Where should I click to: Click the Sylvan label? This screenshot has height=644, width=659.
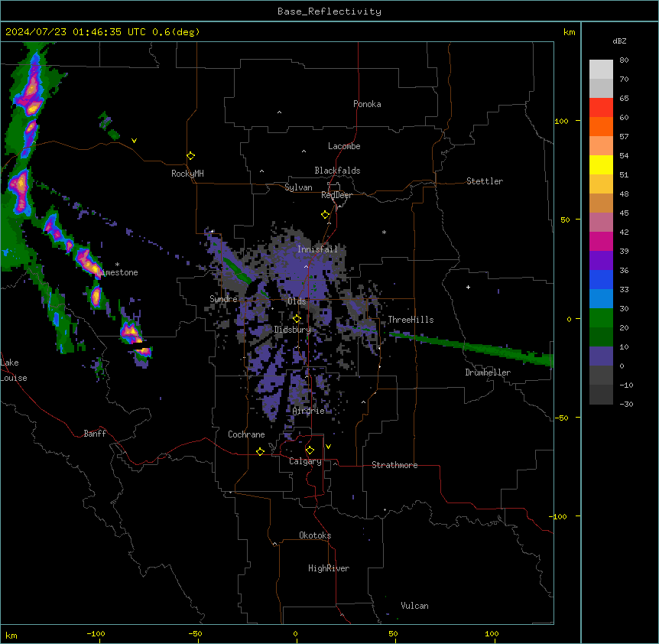298,187
